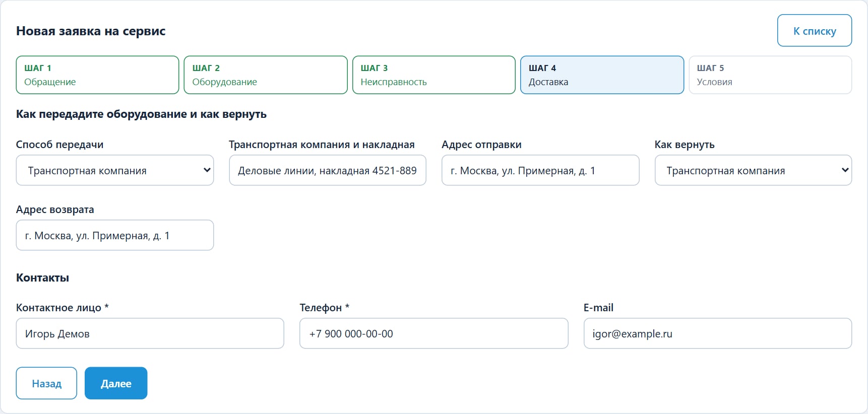The width and height of the screenshot is (868, 414).
Task: Click the «Адрес отправки» label
Action: tap(481, 145)
